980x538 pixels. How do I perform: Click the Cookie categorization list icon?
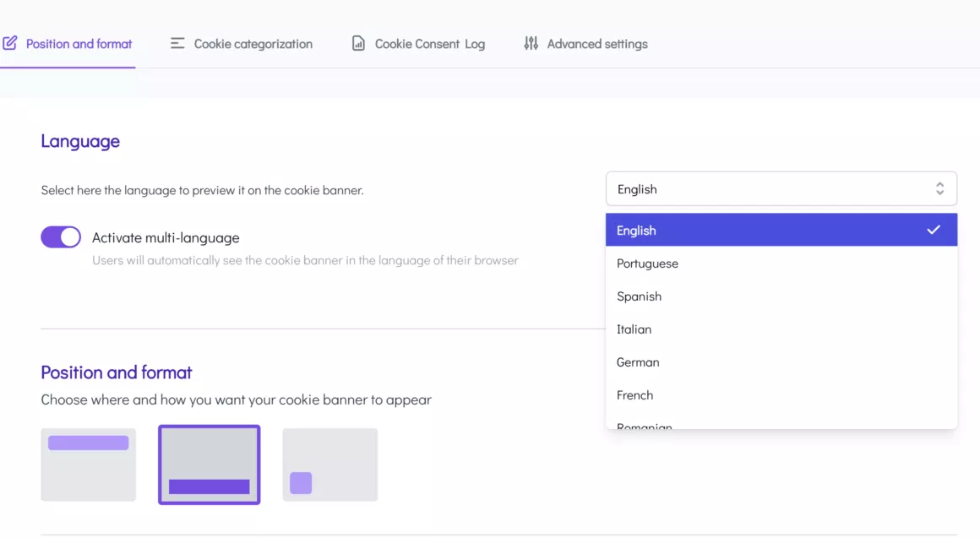[x=177, y=43]
